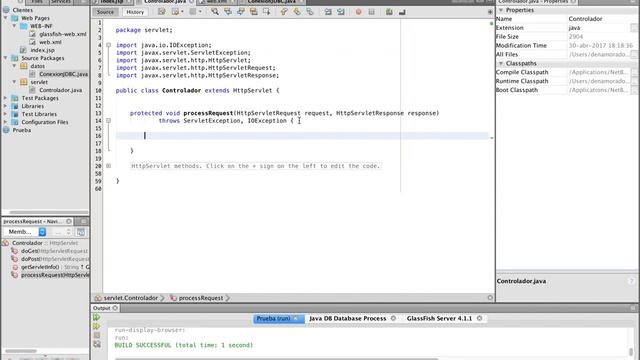Expand the Test Packages node
The width and height of the screenshot is (640, 360).
[6, 98]
